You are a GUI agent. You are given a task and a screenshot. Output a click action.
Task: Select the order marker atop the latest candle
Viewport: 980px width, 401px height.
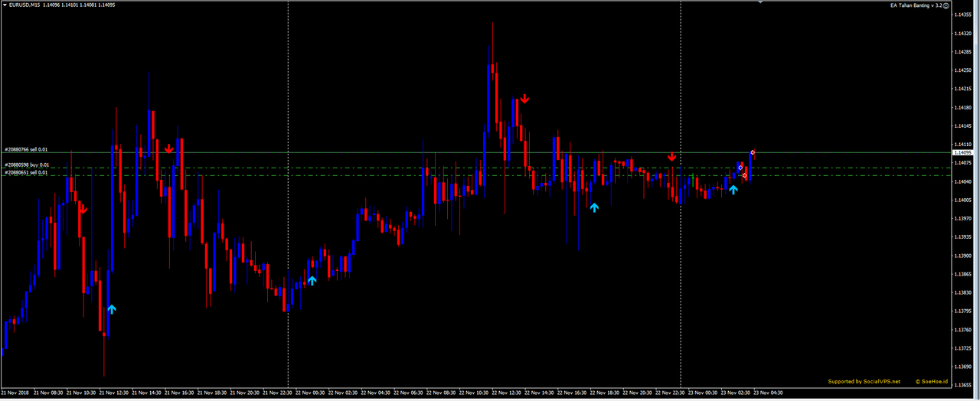(753, 152)
